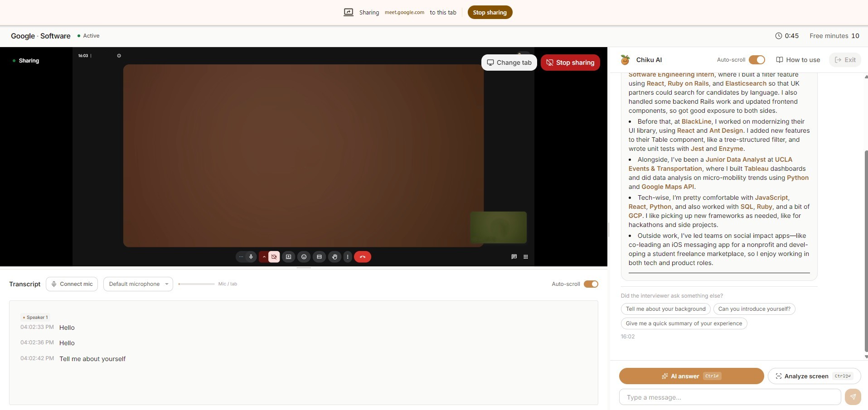Focus the Type a message field
Screen dimensions: 868x410
(x=730, y=397)
